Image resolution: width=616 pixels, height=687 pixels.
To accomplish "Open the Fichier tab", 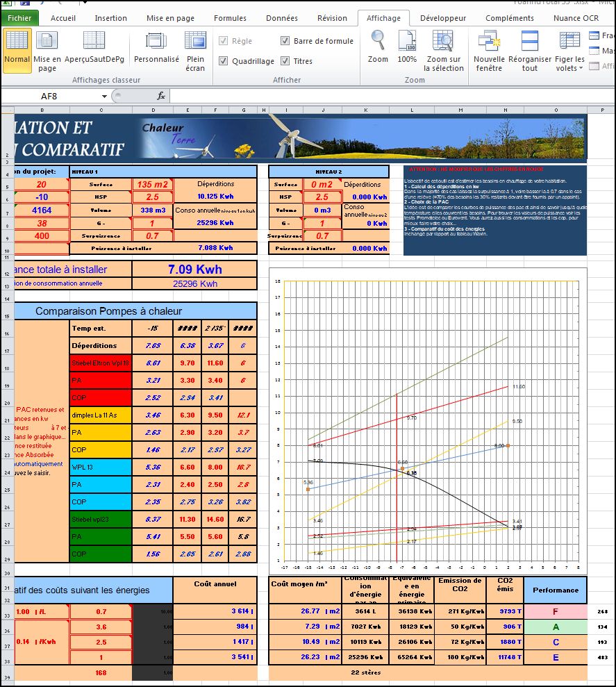I will (x=19, y=18).
